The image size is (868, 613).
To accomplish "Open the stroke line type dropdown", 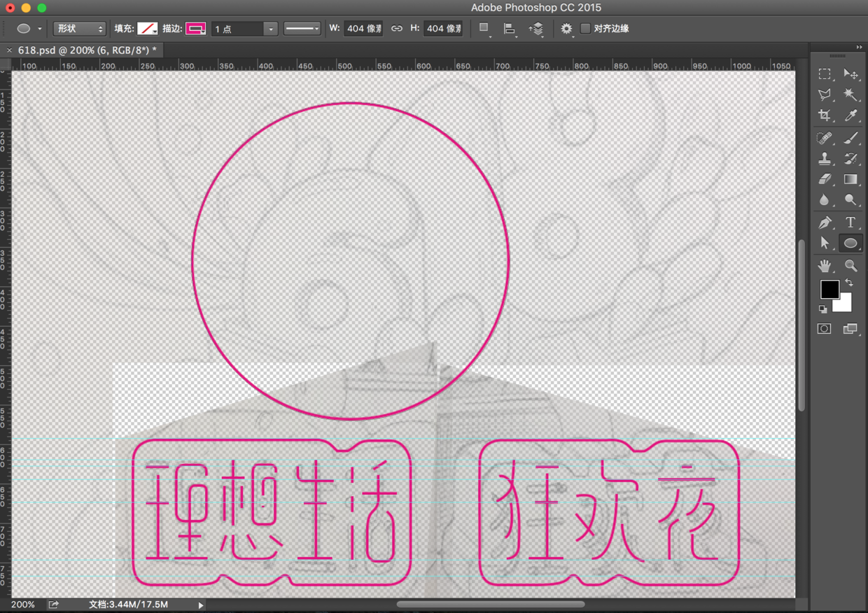I will [x=302, y=29].
